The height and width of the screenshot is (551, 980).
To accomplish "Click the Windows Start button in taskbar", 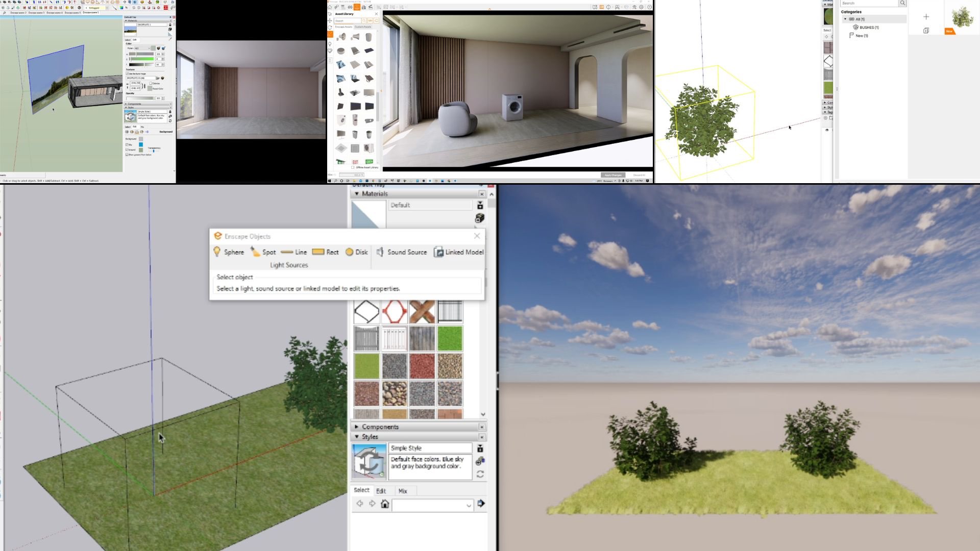I will 329,181.
